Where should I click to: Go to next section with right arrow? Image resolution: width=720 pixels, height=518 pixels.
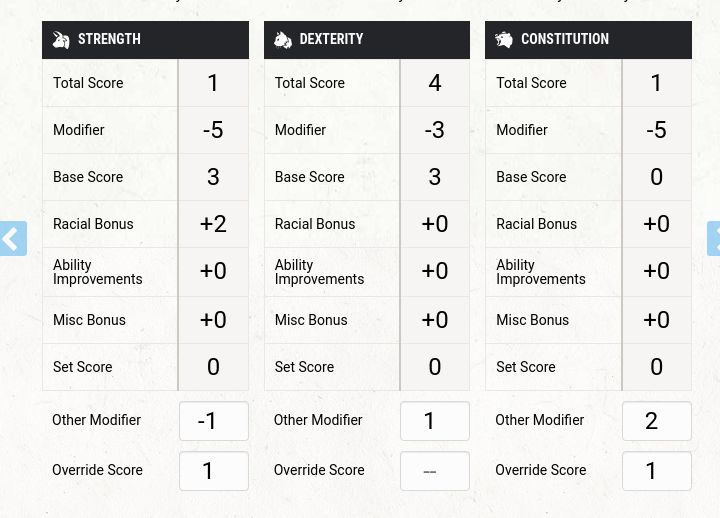(713, 239)
